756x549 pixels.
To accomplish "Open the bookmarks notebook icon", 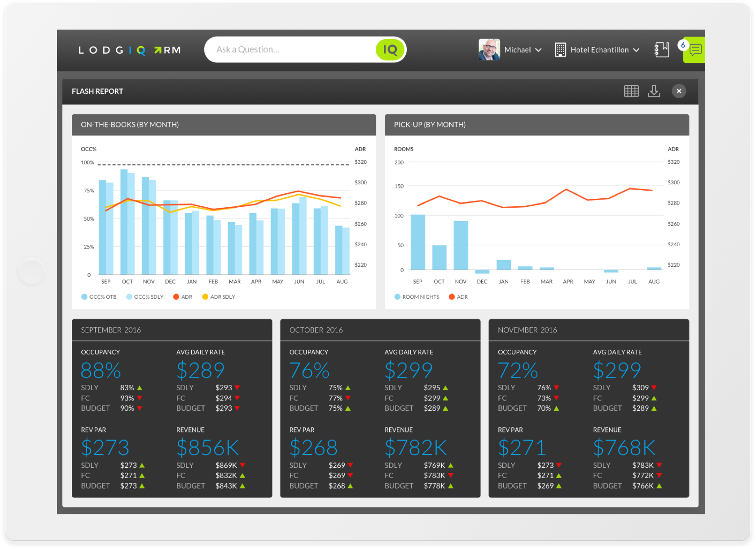I will coord(661,49).
